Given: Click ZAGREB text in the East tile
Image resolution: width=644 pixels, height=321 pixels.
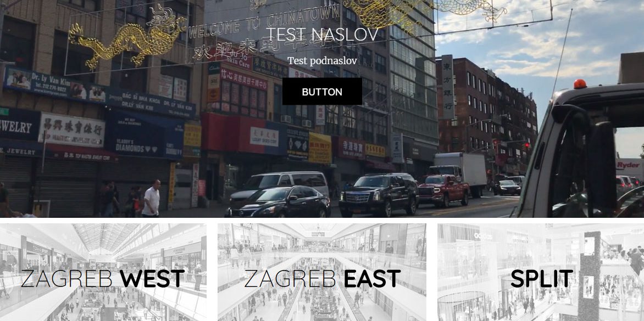Looking at the screenshot, I should [290, 279].
